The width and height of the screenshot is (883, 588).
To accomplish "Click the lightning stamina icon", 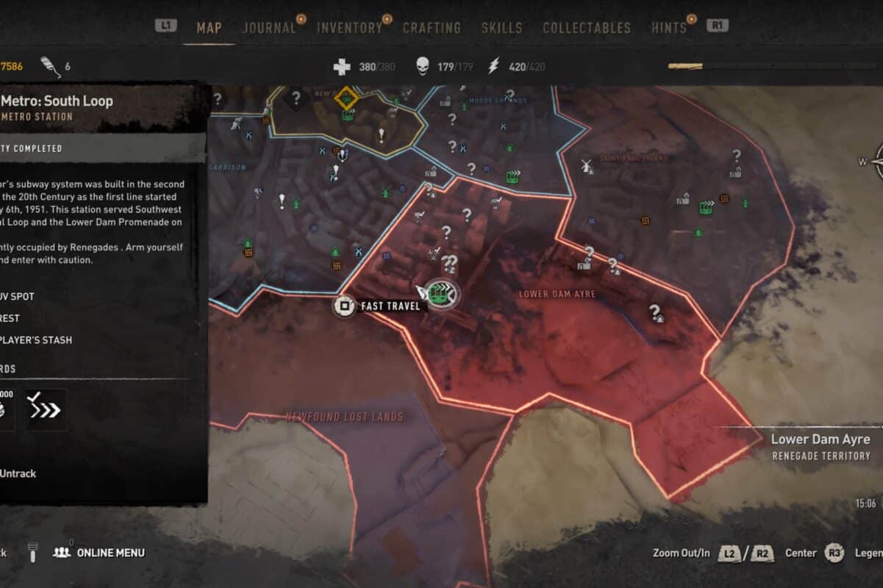I will [x=493, y=67].
